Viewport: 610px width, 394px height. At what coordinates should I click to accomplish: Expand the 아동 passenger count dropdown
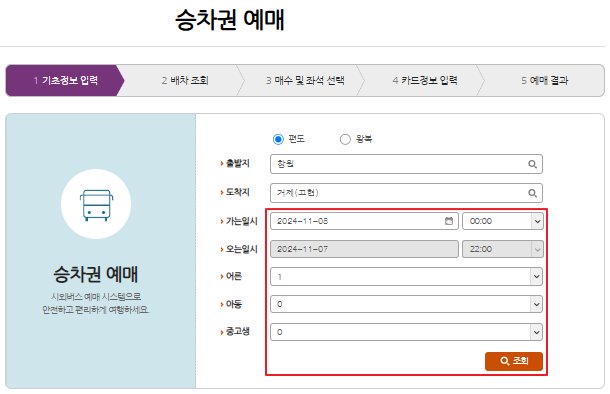coord(406,304)
